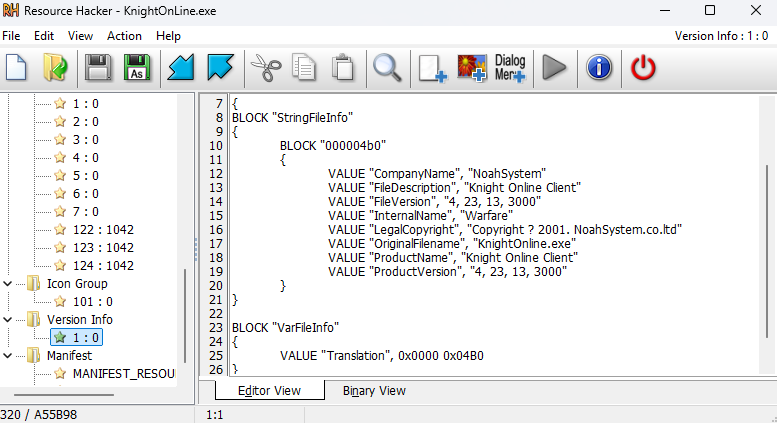This screenshot has height=423, width=777.
Task: Open Dialog Menu insert icon
Action: [x=510, y=68]
